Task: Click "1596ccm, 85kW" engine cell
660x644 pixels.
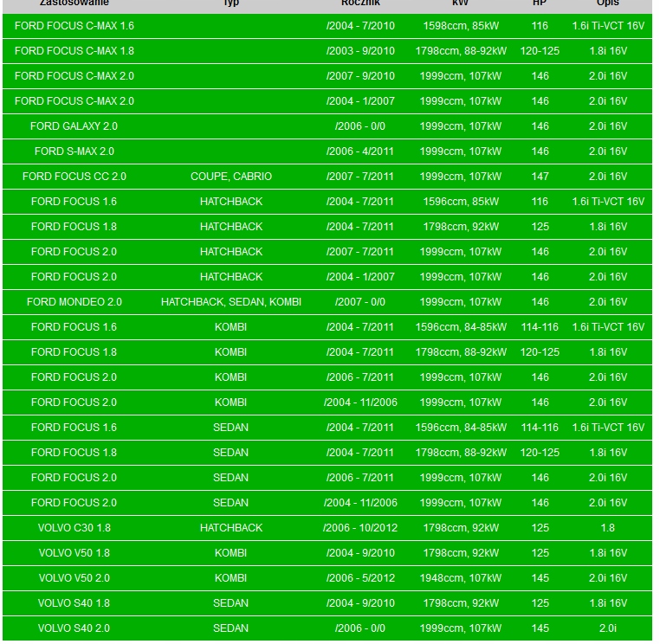Action: (x=461, y=202)
